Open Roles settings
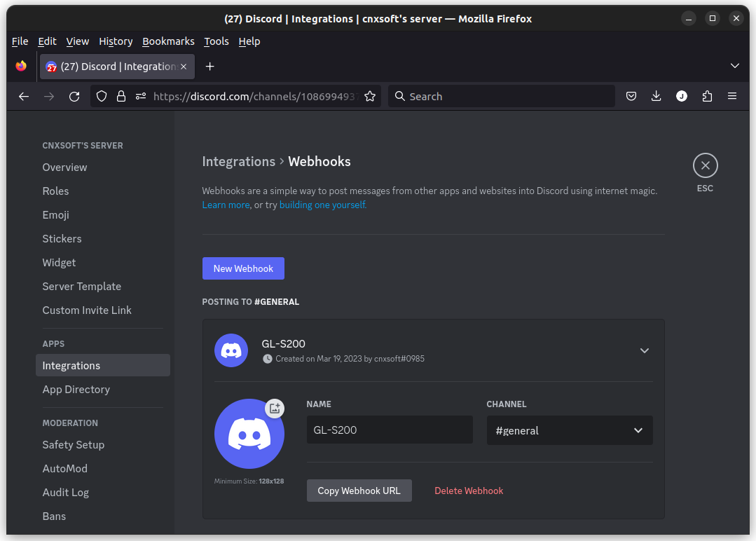The height and width of the screenshot is (541, 756). coord(55,191)
